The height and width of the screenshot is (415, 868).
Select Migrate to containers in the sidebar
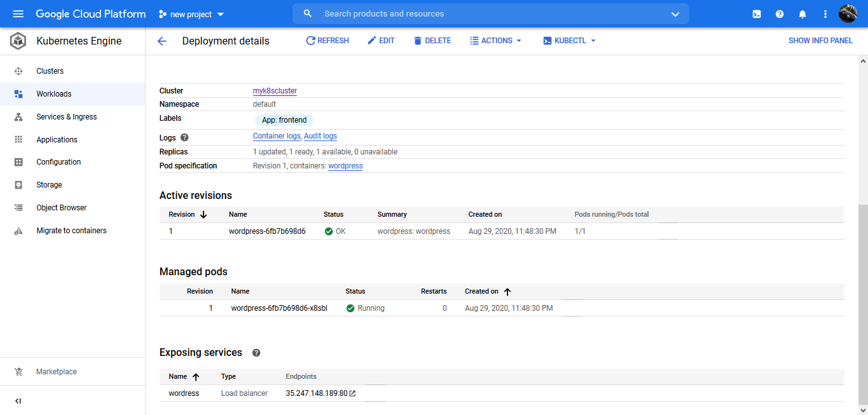(71, 231)
